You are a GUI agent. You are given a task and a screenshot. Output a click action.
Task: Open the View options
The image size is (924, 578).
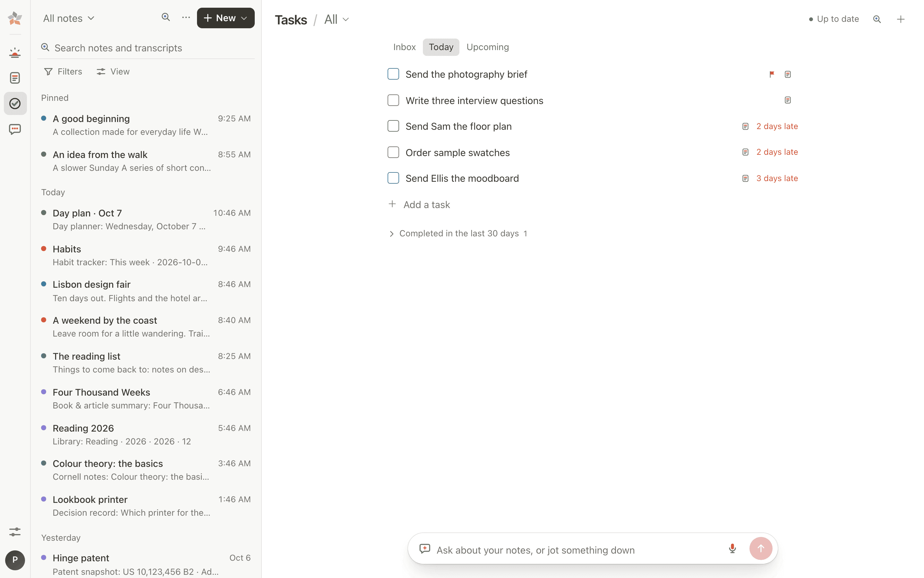click(113, 72)
